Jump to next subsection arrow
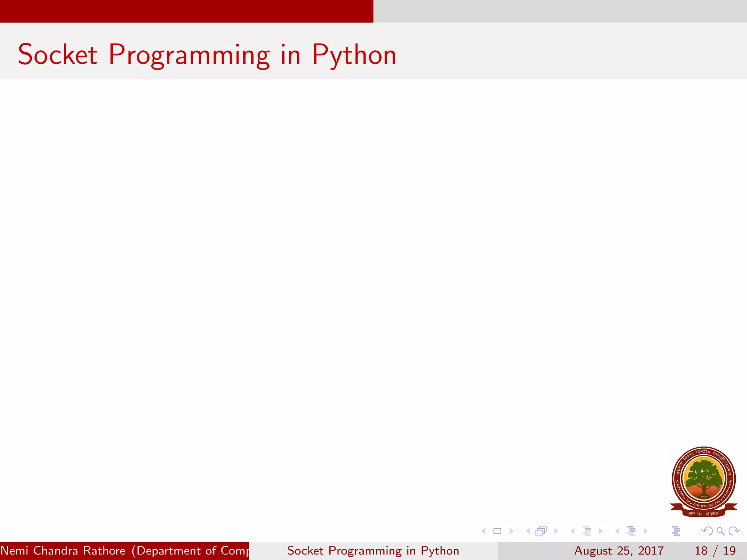 (601, 531)
